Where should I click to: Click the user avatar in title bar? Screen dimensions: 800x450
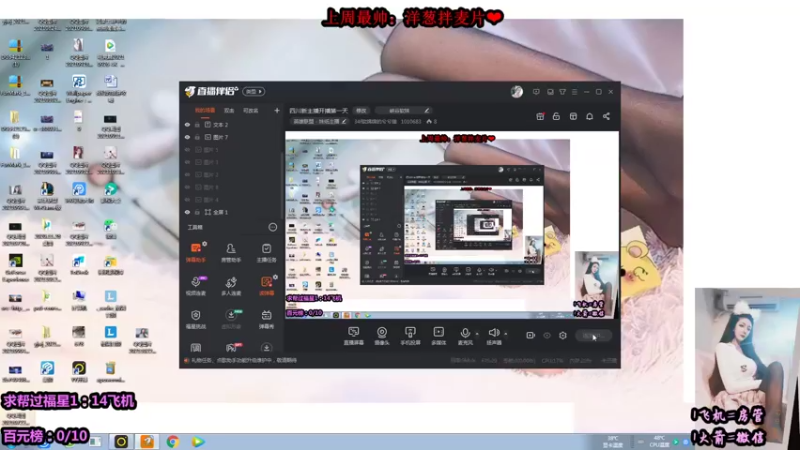click(x=517, y=91)
